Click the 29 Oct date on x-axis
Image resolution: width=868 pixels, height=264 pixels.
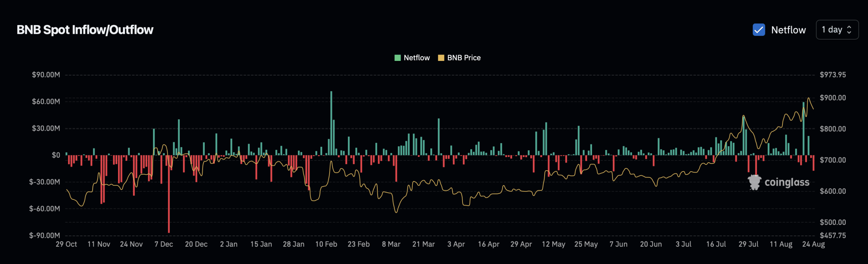(x=66, y=244)
